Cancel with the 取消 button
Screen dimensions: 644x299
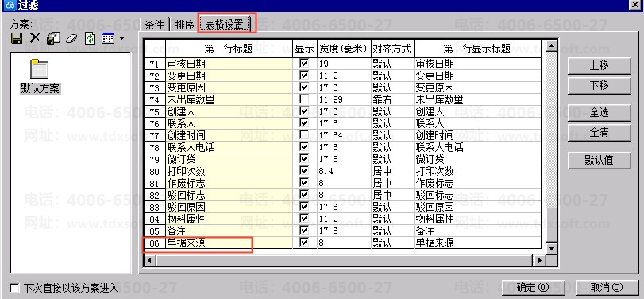(607, 288)
